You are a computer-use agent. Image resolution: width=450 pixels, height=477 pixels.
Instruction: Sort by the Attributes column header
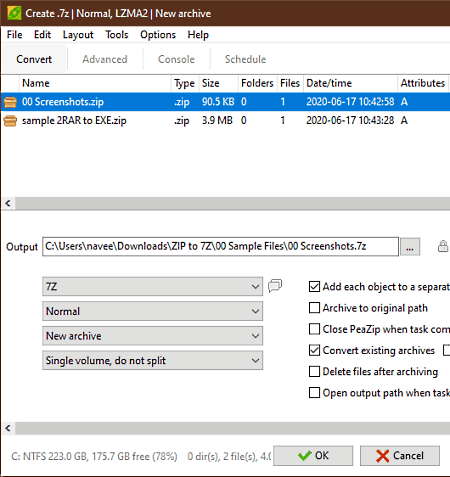(x=423, y=83)
